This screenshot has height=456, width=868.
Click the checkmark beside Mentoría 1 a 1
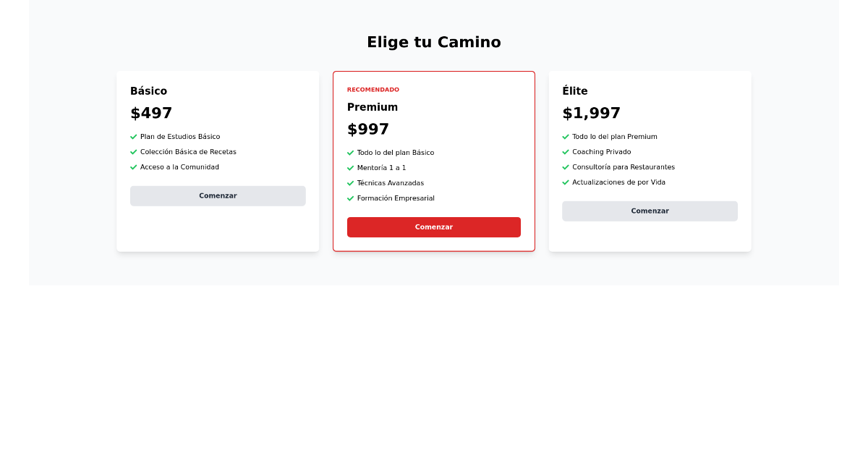350,167
